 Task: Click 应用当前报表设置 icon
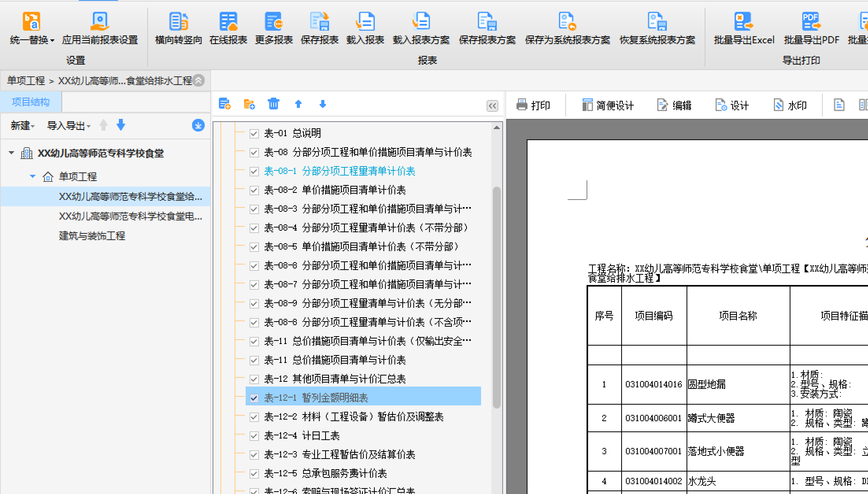(x=100, y=22)
